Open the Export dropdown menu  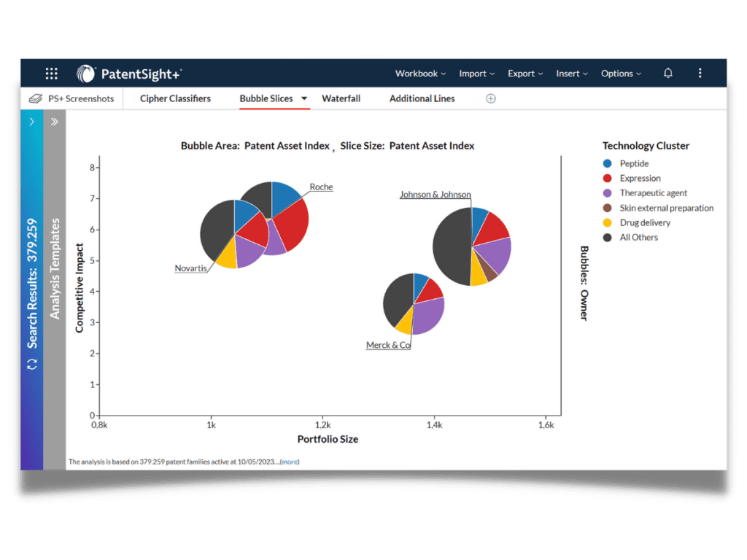click(525, 74)
